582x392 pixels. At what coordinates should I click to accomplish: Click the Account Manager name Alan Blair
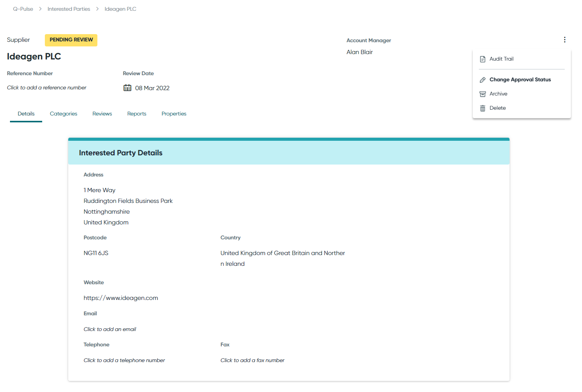360,52
